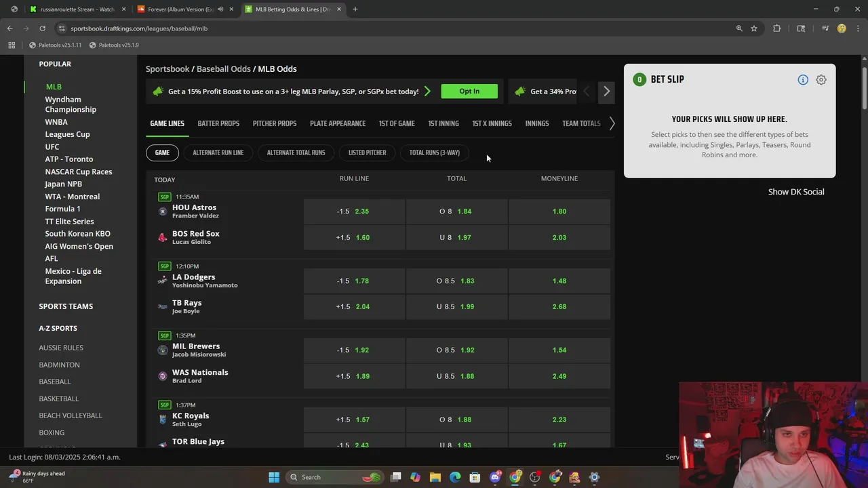Click SGP badge for Astros game

pyautogui.click(x=165, y=197)
